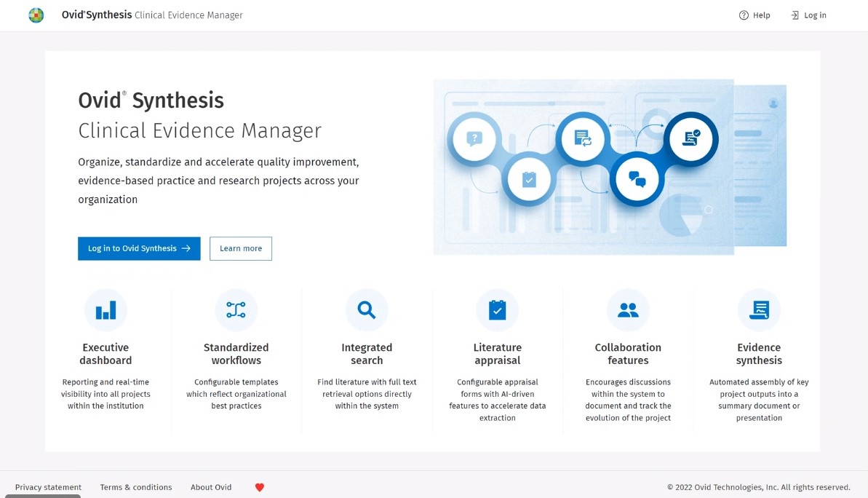Viewport: 868px width, 498px height.
Task: Click the question bubble circle in the illustration
Action: click(x=474, y=138)
